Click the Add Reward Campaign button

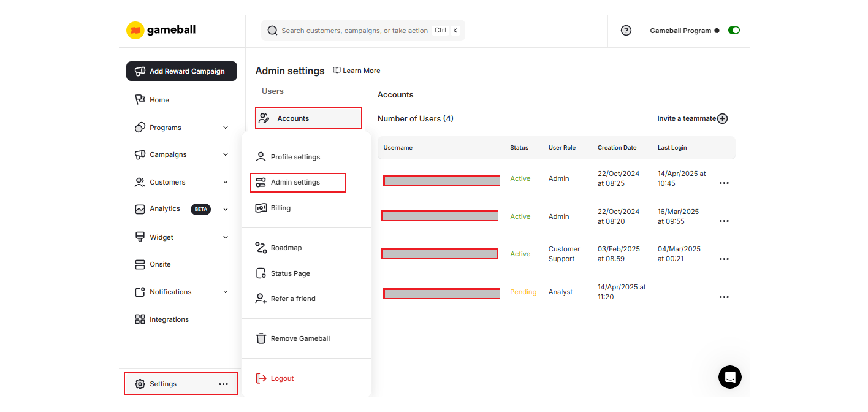click(181, 71)
